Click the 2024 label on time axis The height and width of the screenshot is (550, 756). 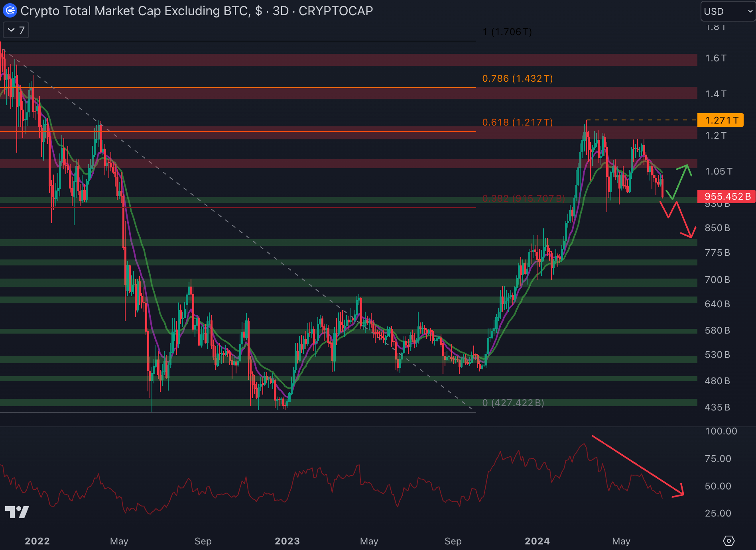tap(537, 541)
